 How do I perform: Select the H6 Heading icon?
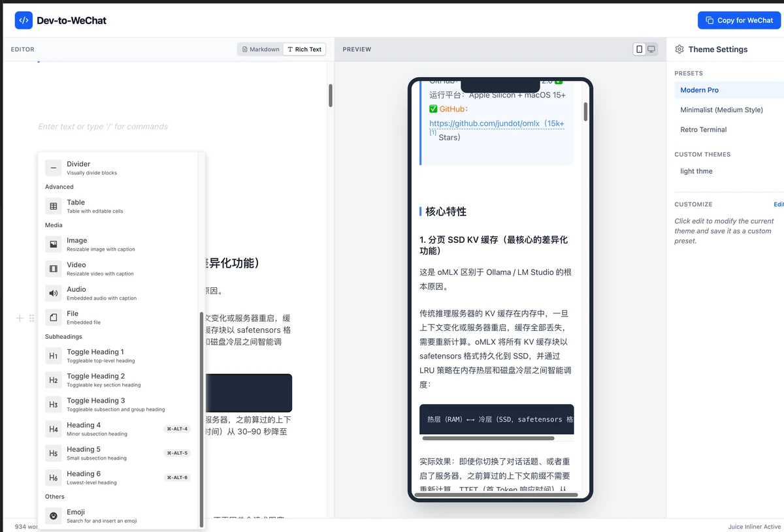pyautogui.click(x=54, y=478)
